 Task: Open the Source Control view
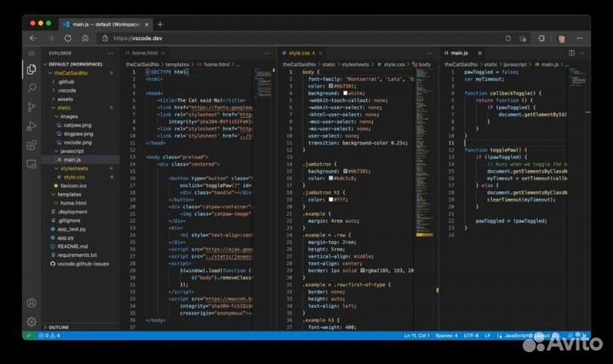coord(32,106)
